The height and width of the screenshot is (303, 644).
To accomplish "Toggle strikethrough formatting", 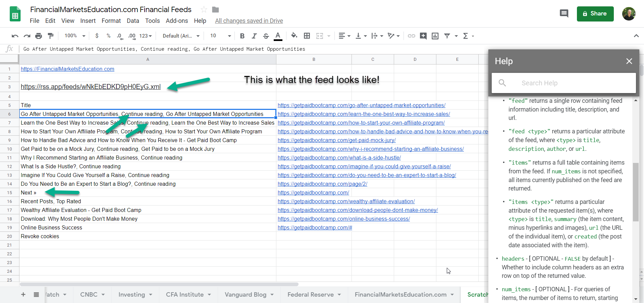I will [x=266, y=36].
